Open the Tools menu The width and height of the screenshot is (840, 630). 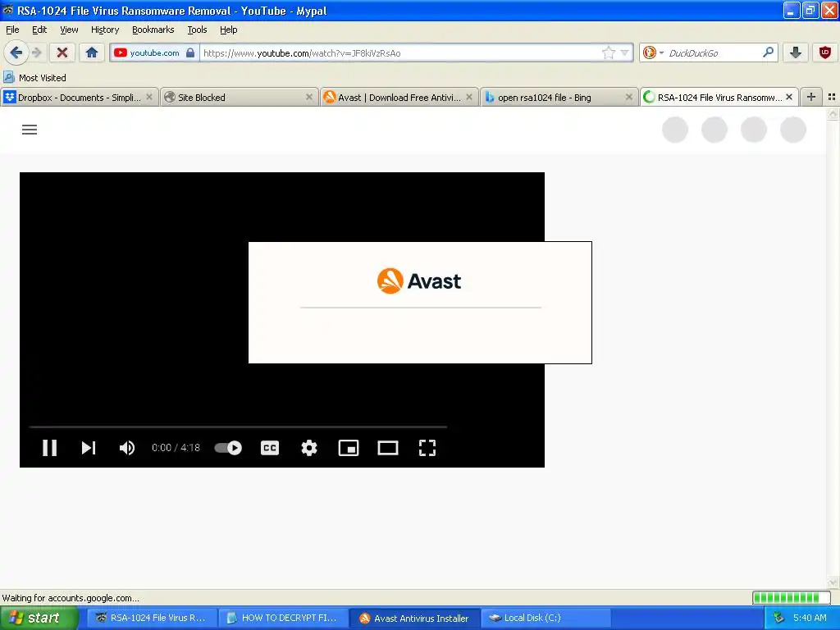pyautogui.click(x=197, y=30)
